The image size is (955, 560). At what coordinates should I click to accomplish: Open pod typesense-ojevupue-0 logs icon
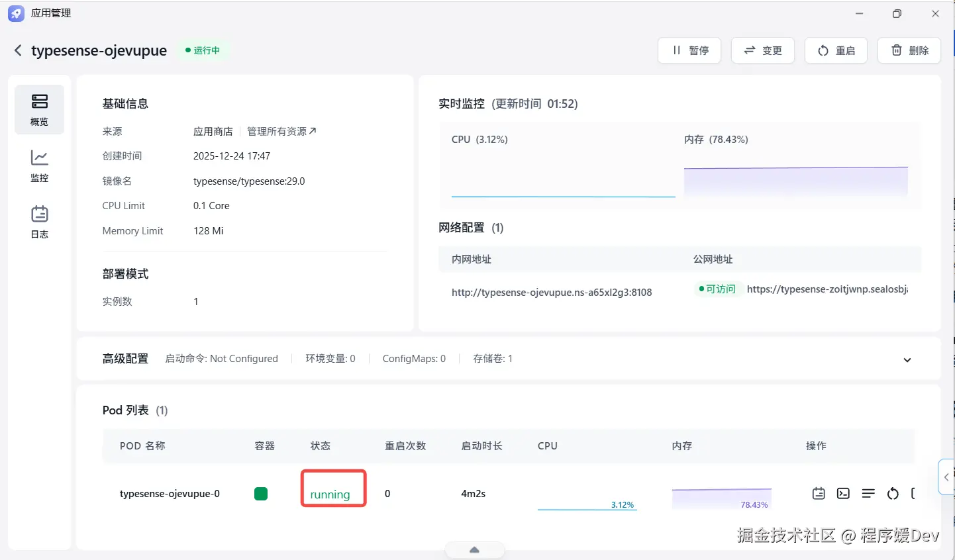tap(819, 493)
